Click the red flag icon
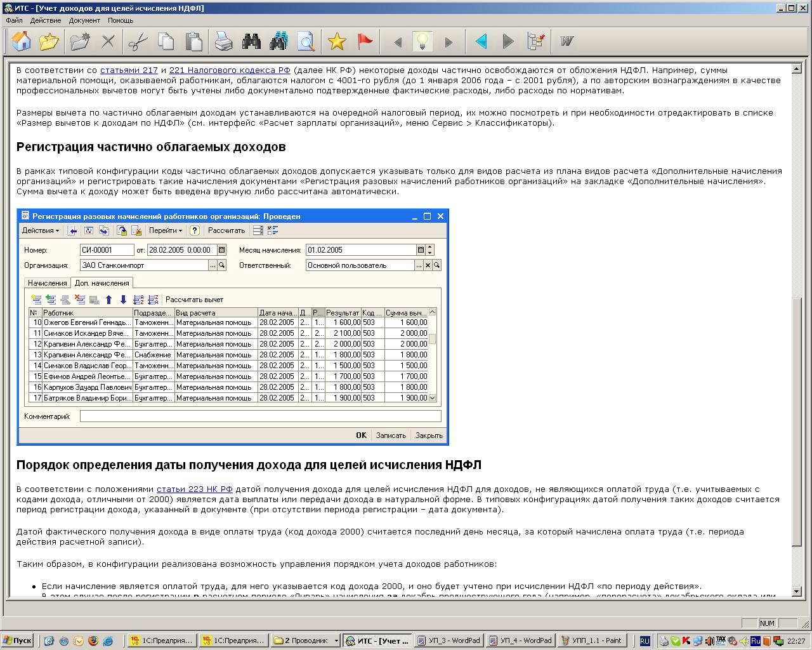The image size is (812, 650). 365,42
